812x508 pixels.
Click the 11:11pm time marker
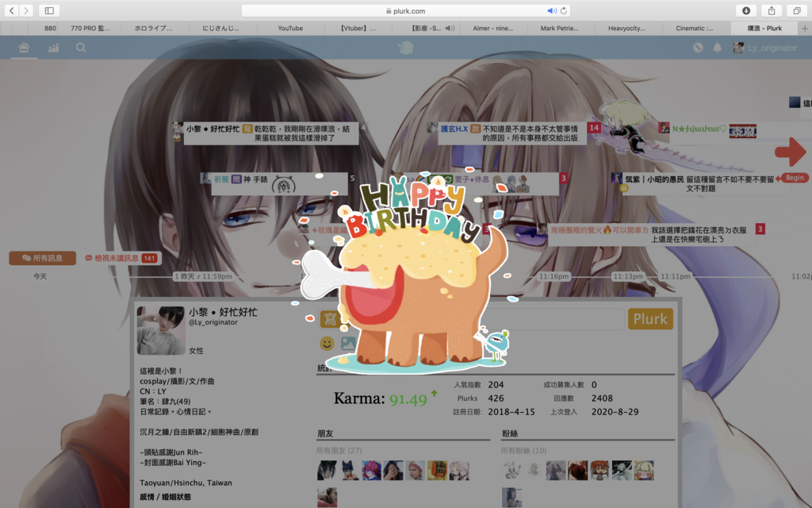676,276
